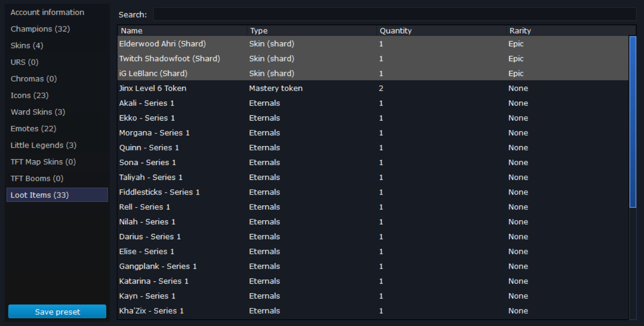Click None rarity in Jinx token row
Image resolution: width=644 pixels, height=326 pixels.
point(518,88)
